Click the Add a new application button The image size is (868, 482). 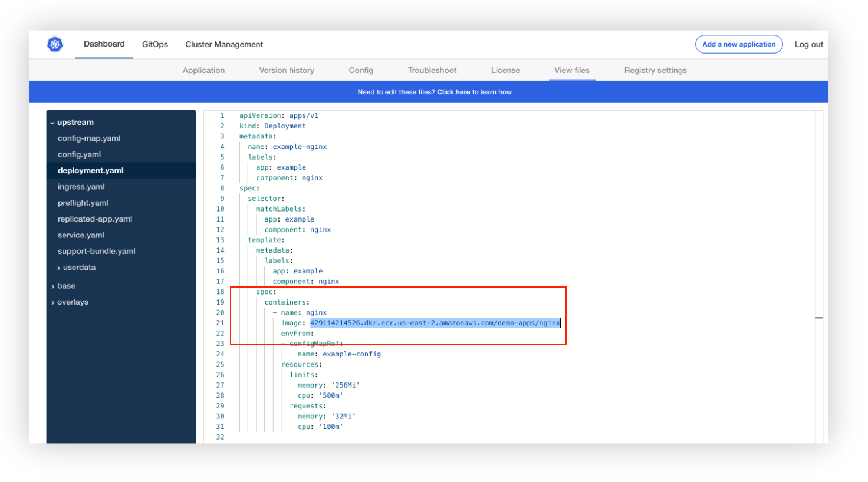pos(739,44)
